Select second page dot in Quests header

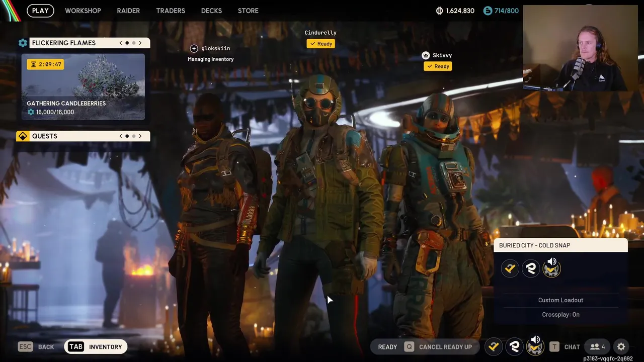134,136
